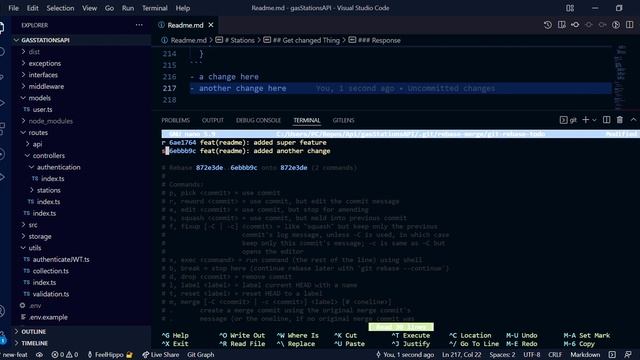Image resolution: width=640 pixels, height=360 pixels.
Task: Open Help menu
Action: 182,8
